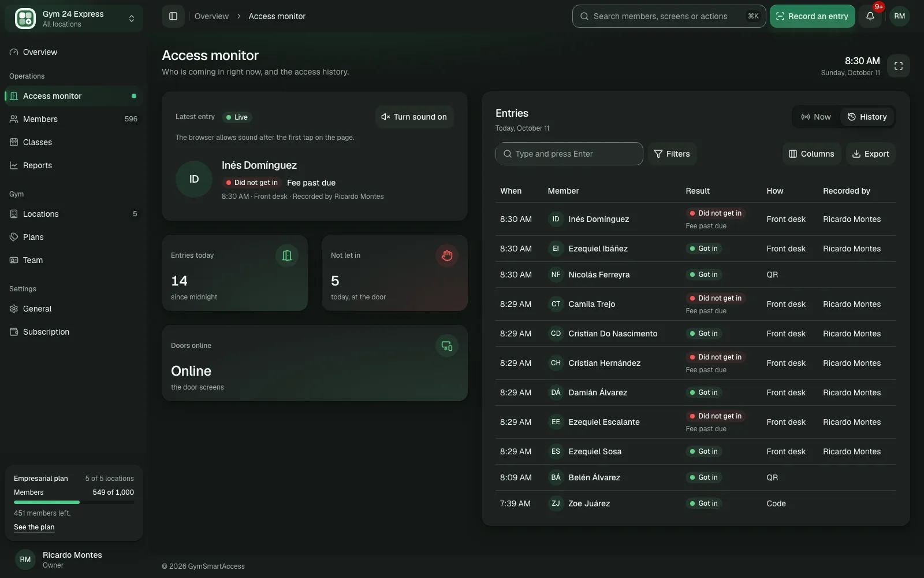Click the ZJ avatar for Zoe Juárez

point(556,503)
